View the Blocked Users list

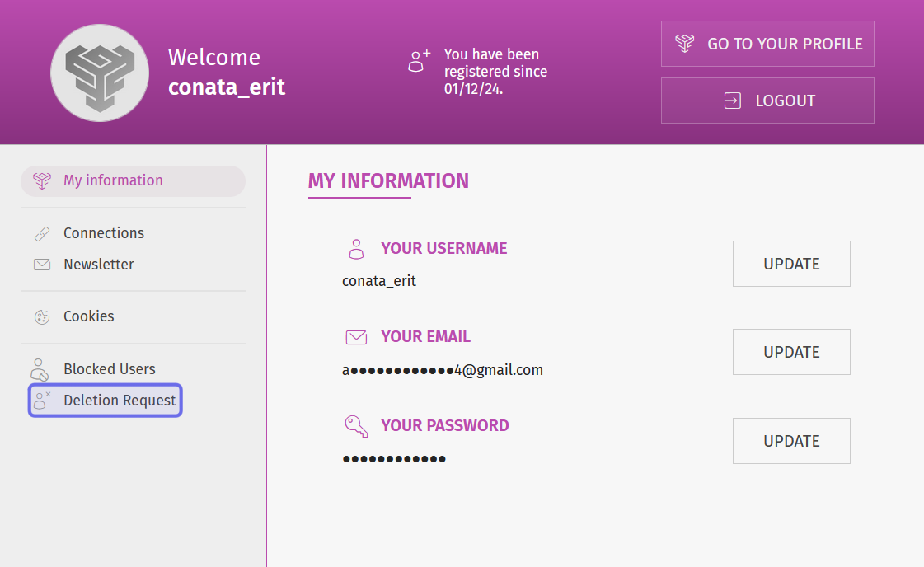[x=110, y=369]
